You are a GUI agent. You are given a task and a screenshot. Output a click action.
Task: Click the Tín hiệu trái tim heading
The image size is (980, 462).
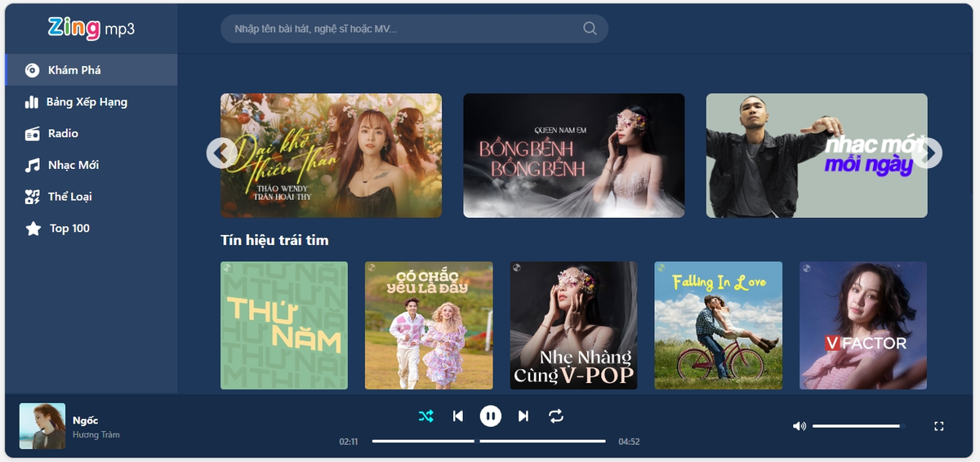[274, 240]
